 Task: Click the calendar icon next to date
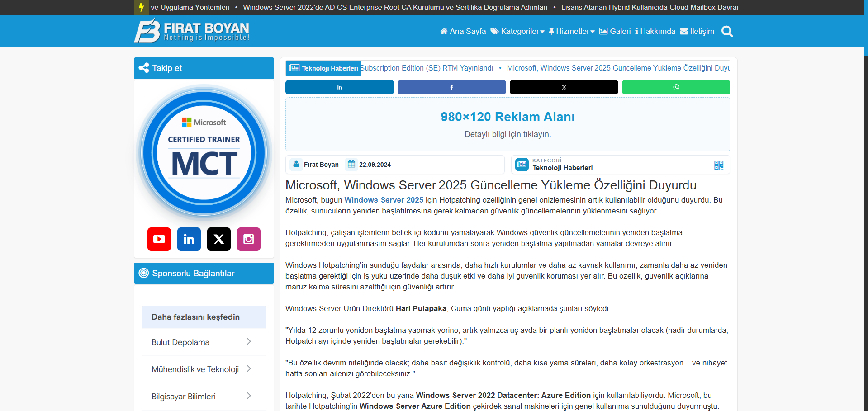pyautogui.click(x=351, y=164)
